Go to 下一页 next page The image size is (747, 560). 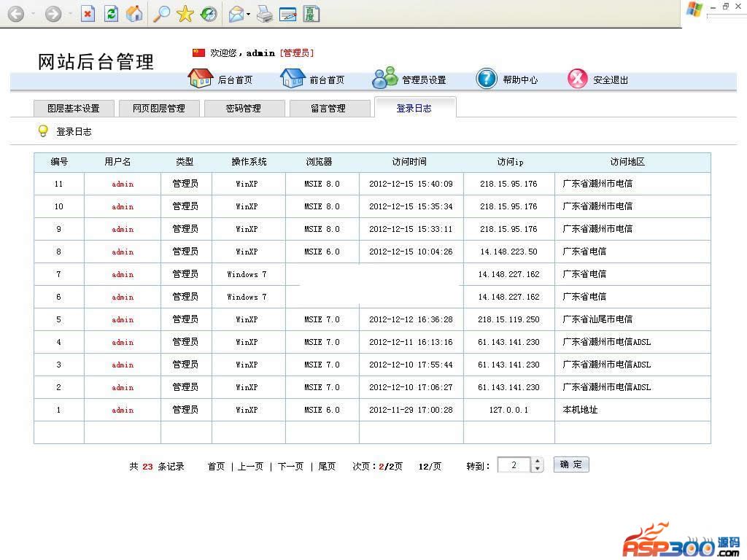click(290, 466)
